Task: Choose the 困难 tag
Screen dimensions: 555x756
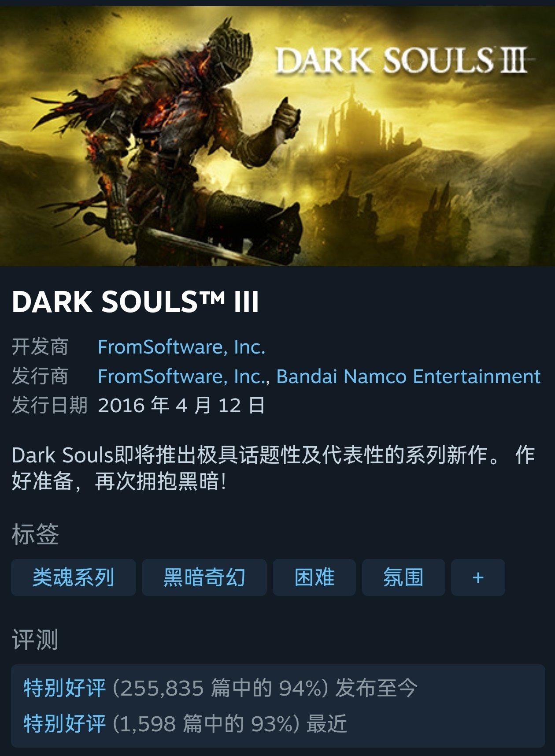Action: click(314, 577)
